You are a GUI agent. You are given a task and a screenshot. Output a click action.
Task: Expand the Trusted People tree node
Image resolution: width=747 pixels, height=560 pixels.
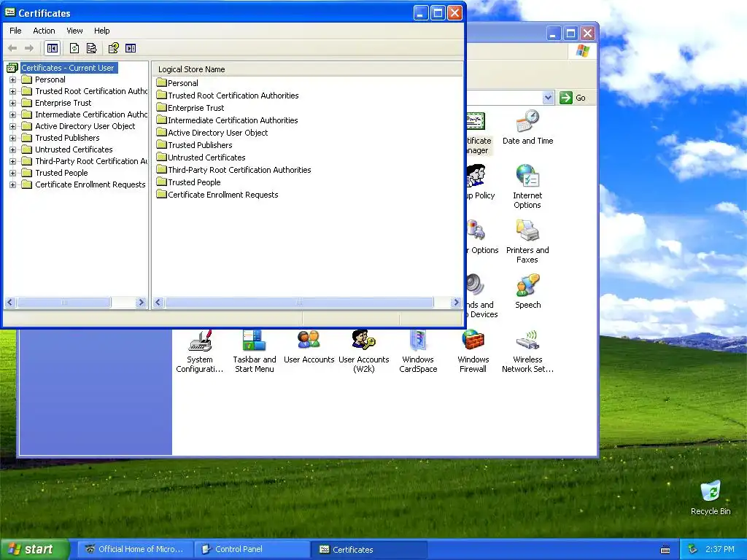point(13,173)
